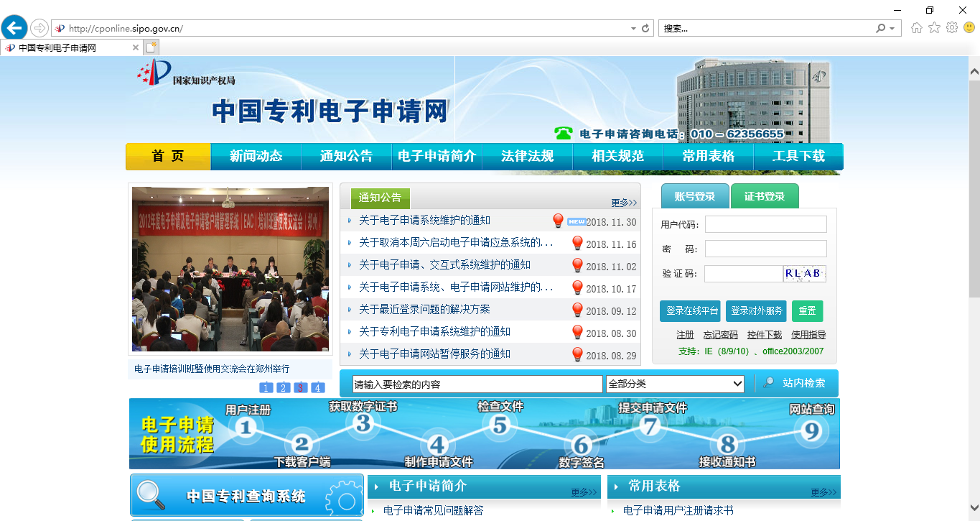Open notice 关于取消本周六启动电子申请应急系统的
This screenshot has height=521, width=980.
[x=456, y=243]
